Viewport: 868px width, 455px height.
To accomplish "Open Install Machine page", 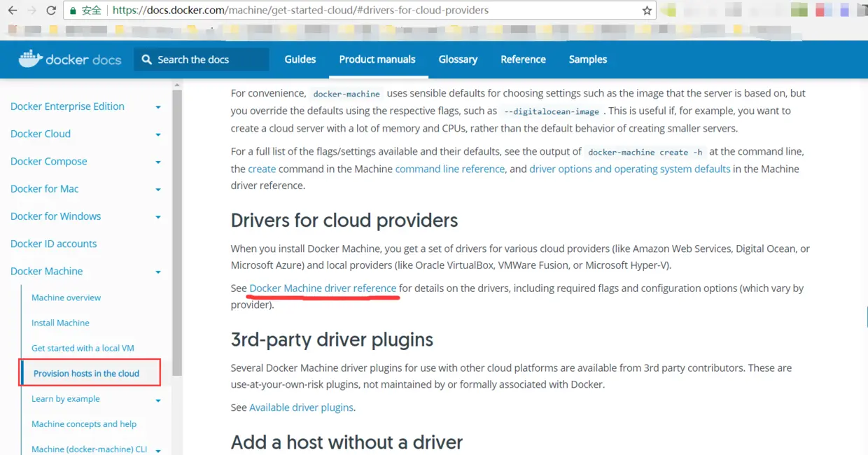I will (x=60, y=323).
